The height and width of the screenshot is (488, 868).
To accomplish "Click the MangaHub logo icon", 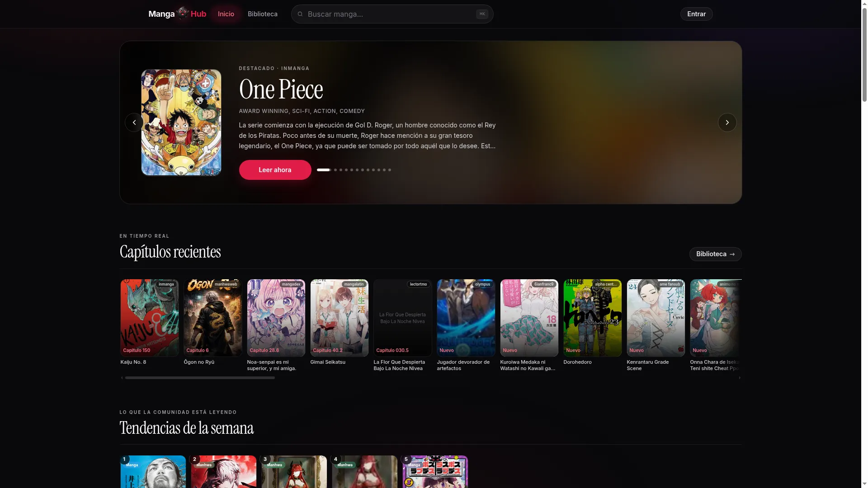I will click(183, 13).
